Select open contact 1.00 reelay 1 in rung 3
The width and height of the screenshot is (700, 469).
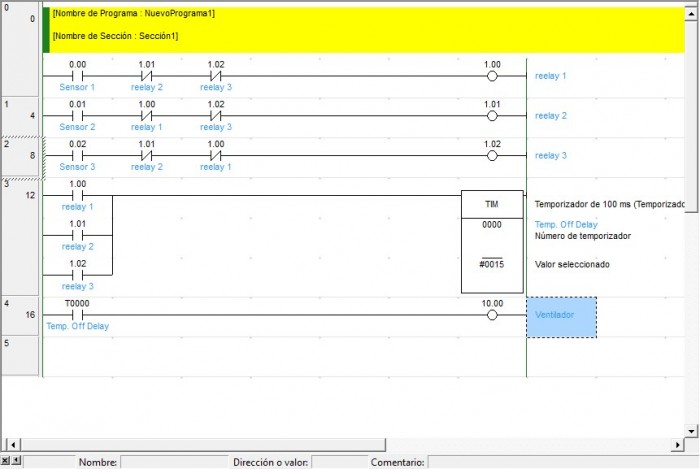[x=77, y=195]
